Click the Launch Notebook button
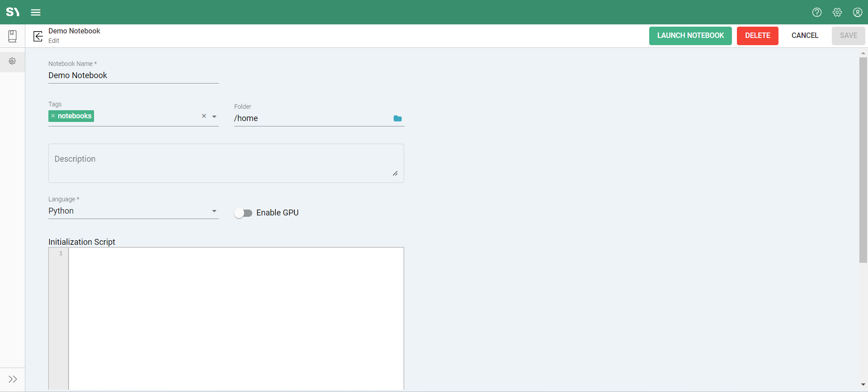The width and height of the screenshot is (868, 392). pos(690,36)
